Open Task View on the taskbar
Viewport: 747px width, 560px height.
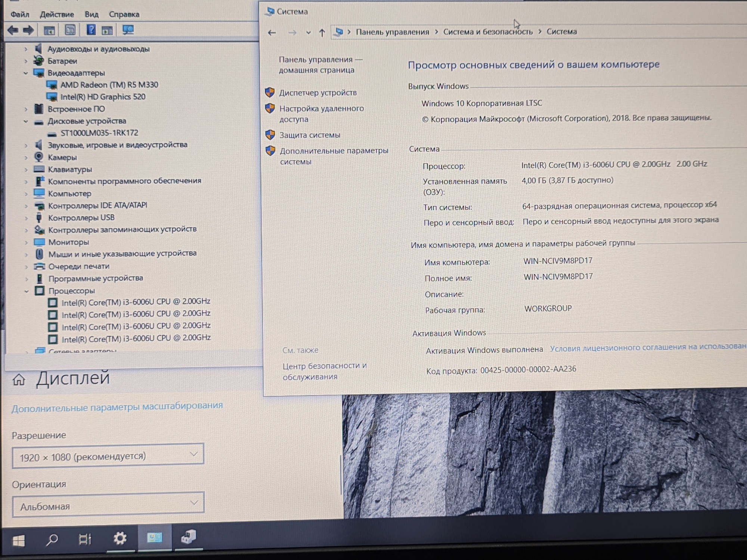tap(85, 539)
